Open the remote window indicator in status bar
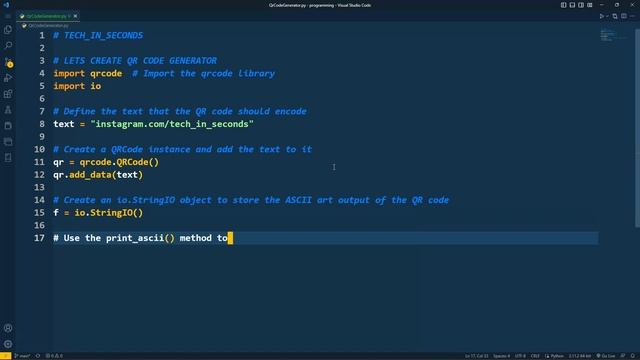 click(5, 356)
